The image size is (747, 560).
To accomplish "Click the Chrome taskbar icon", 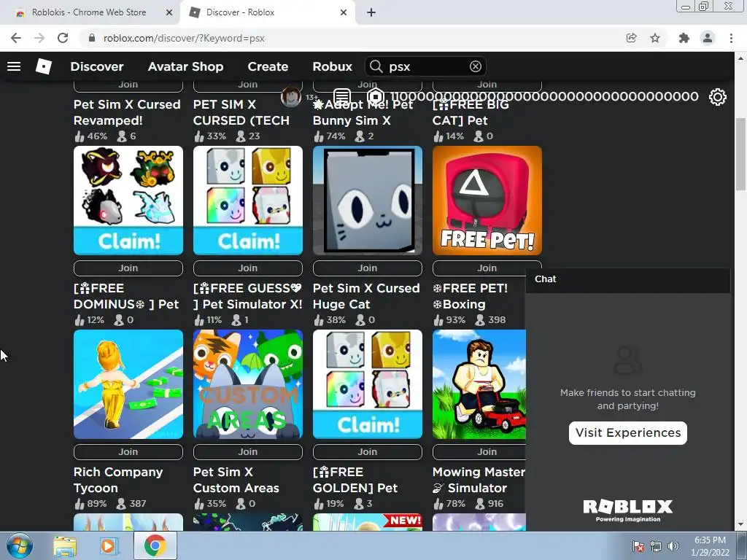I will (155, 545).
